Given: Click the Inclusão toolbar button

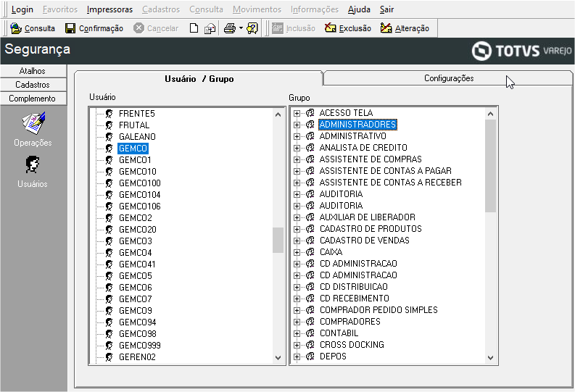Looking at the screenshot, I should coord(294,28).
